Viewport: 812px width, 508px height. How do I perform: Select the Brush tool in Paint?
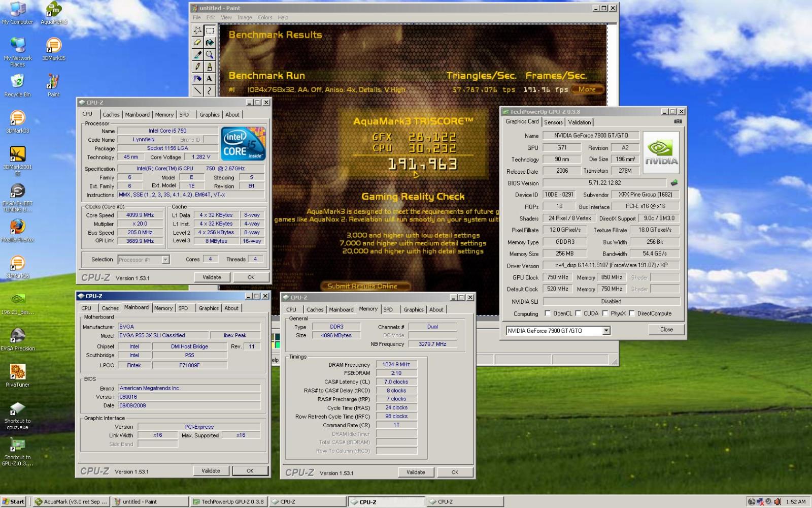(x=210, y=67)
